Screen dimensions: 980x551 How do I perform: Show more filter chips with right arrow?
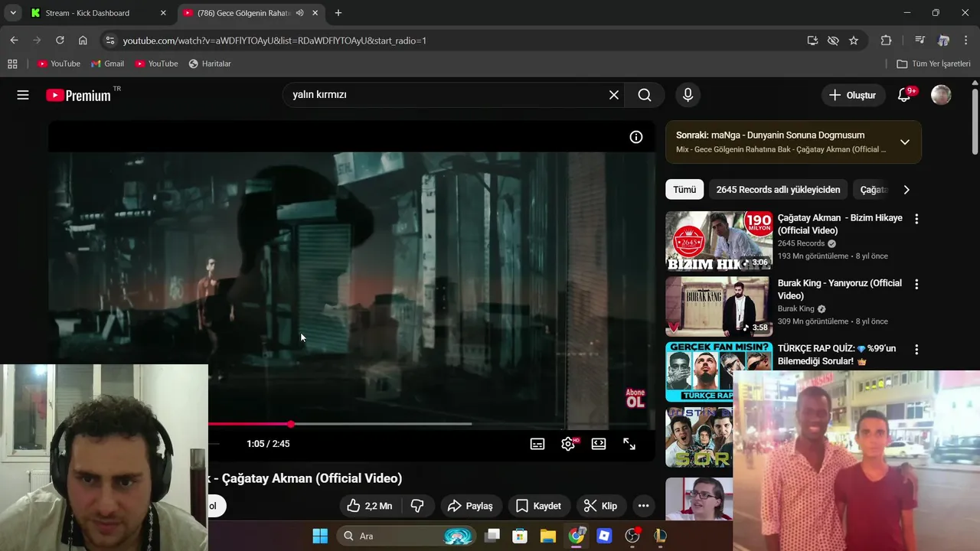(906, 190)
